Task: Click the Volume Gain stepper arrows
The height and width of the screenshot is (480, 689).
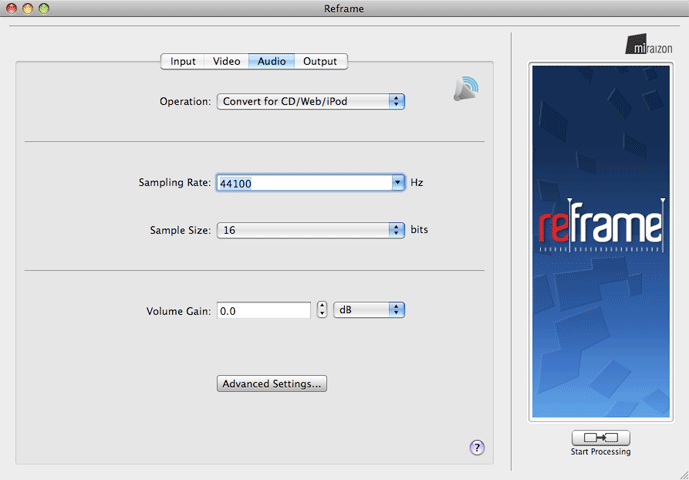Action: point(322,310)
